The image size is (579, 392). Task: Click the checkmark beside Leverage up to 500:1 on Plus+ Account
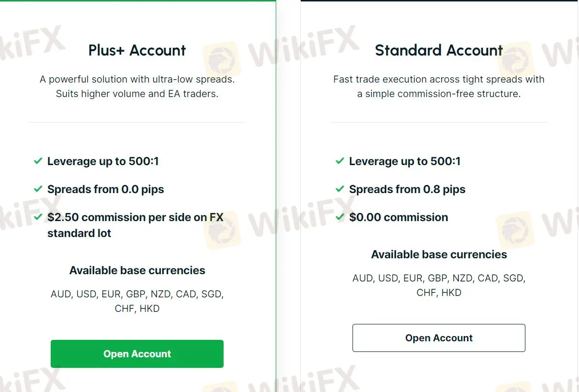[38, 161]
